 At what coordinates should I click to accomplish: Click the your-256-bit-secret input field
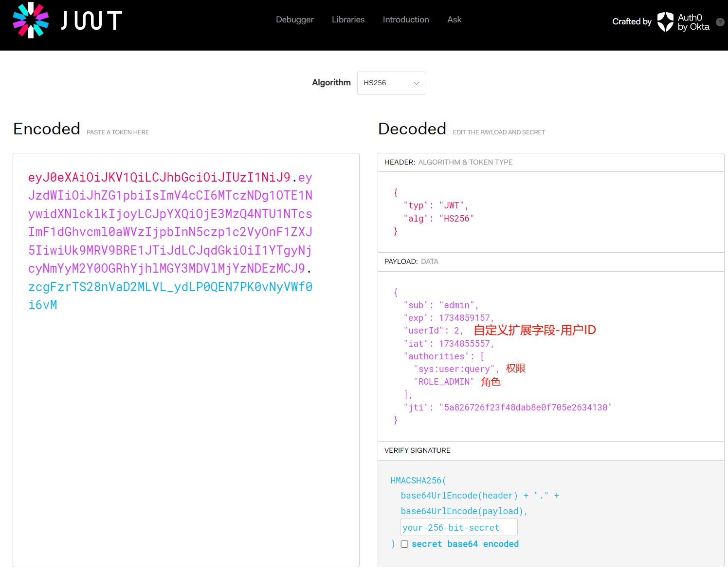(x=459, y=527)
